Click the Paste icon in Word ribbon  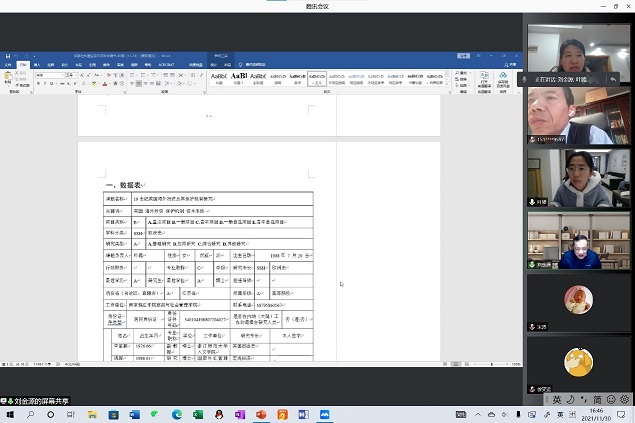(10, 77)
